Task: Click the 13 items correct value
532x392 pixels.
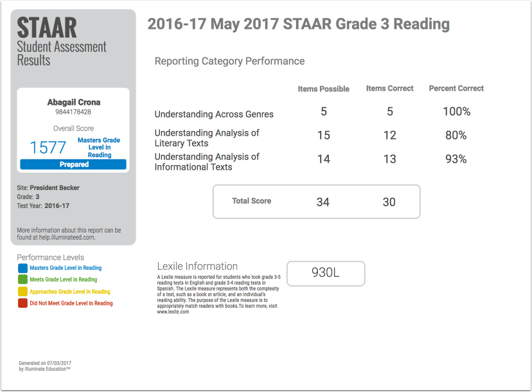Action: point(390,159)
